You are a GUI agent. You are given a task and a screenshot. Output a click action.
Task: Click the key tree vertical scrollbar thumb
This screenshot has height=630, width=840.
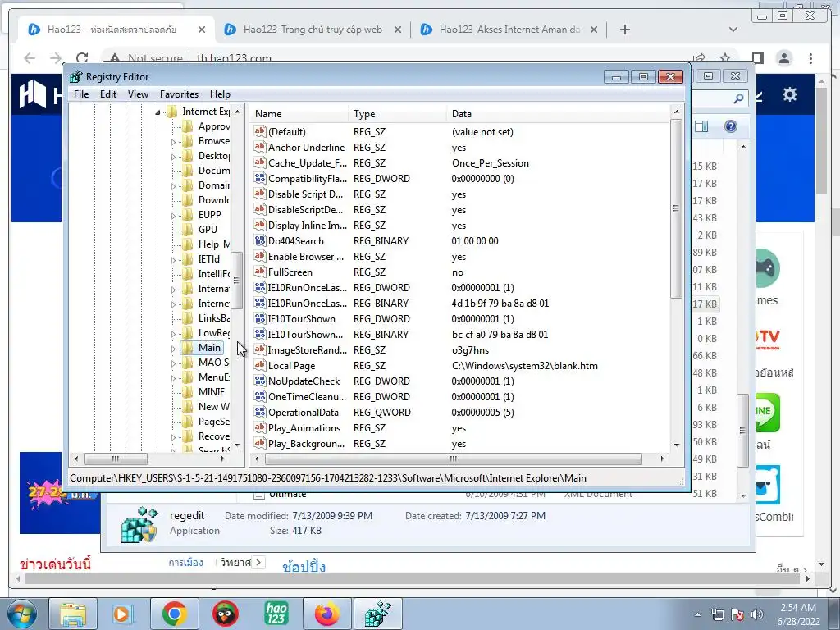[236, 281]
